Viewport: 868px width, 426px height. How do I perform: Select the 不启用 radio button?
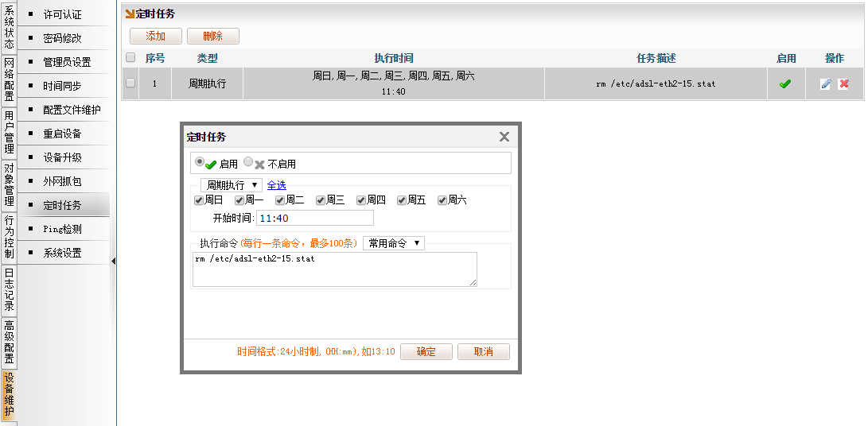(x=248, y=161)
